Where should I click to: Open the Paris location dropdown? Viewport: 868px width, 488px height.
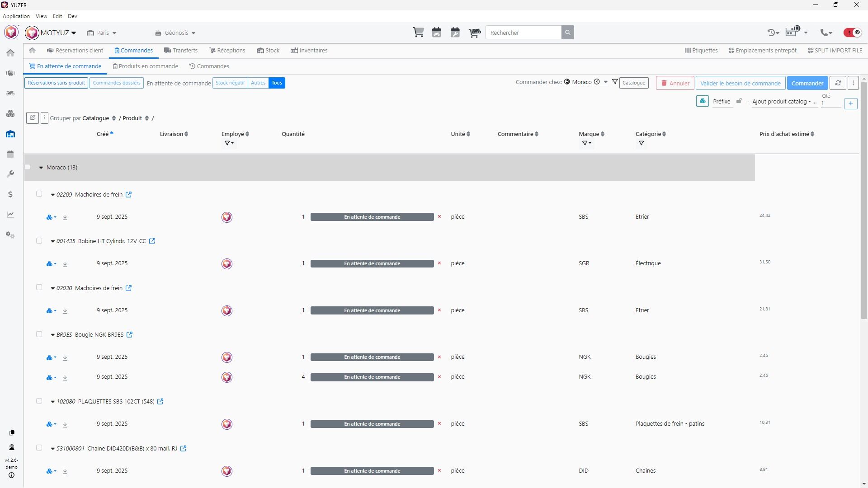[x=102, y=33]
